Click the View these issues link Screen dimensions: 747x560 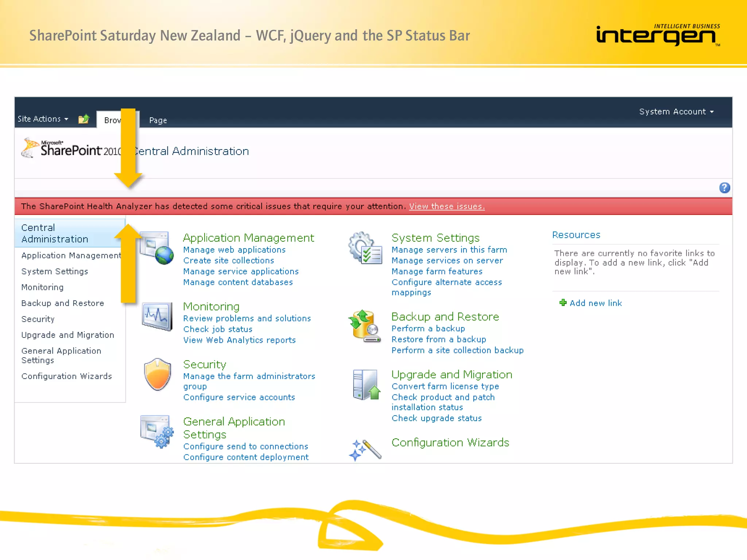[x=447, y=206]
